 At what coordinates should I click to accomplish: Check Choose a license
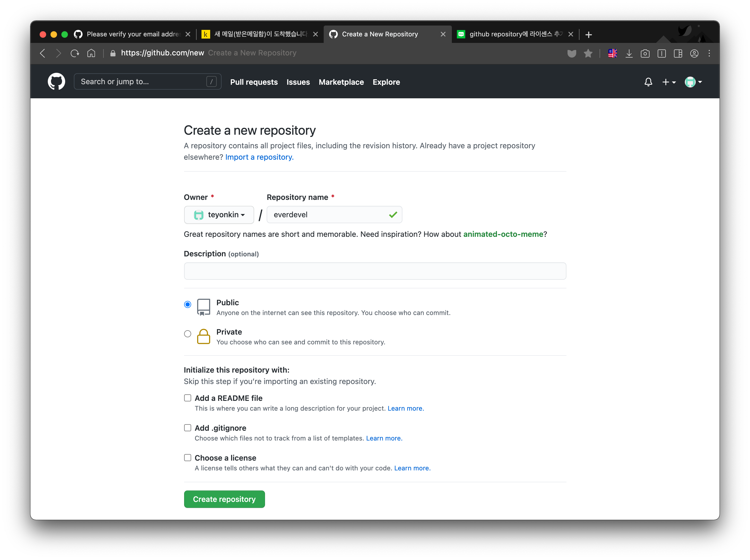pyautogui.click(x=187, y=457)
